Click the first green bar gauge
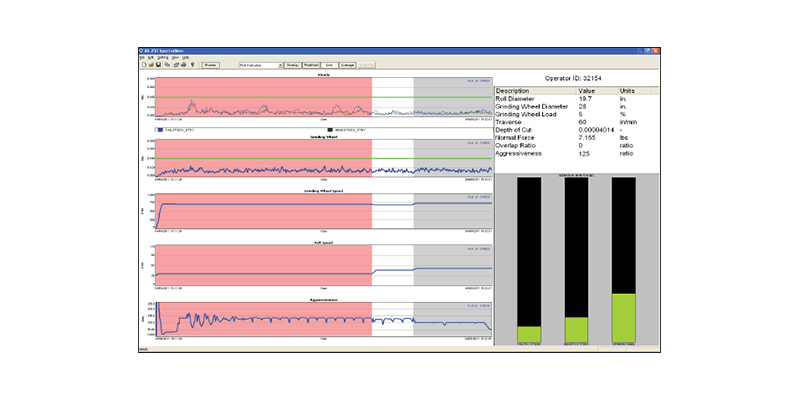 pyautogui.click(x=529, y=334)
